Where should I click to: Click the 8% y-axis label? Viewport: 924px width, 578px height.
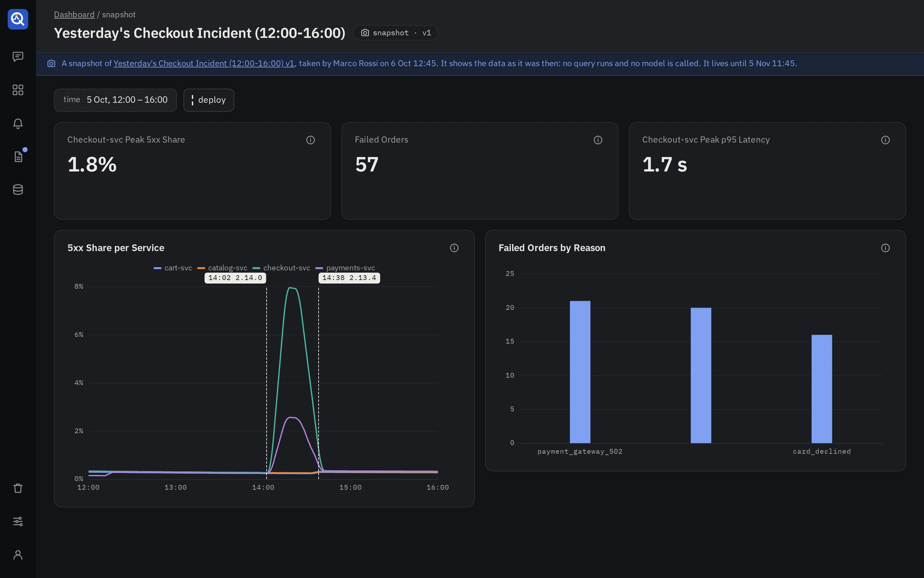point(79,286)
